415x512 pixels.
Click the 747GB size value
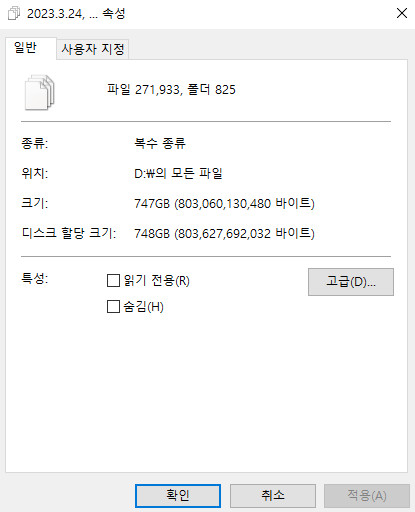tap(224, 203)
